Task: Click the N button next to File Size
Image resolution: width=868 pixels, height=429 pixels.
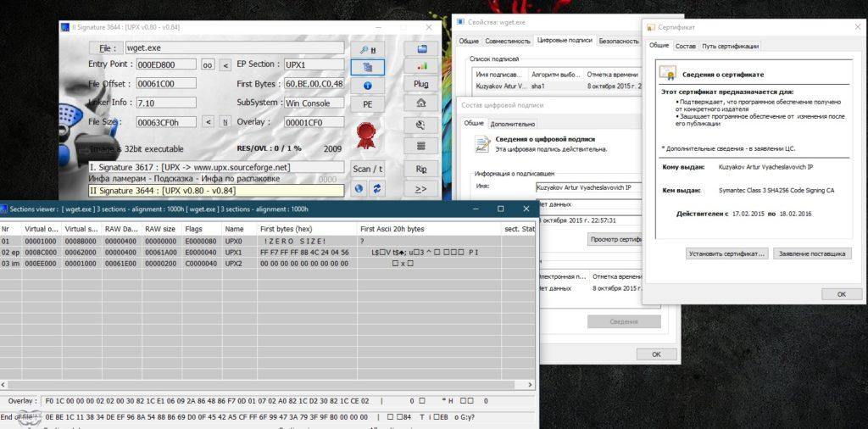Action: pos(225,122)
